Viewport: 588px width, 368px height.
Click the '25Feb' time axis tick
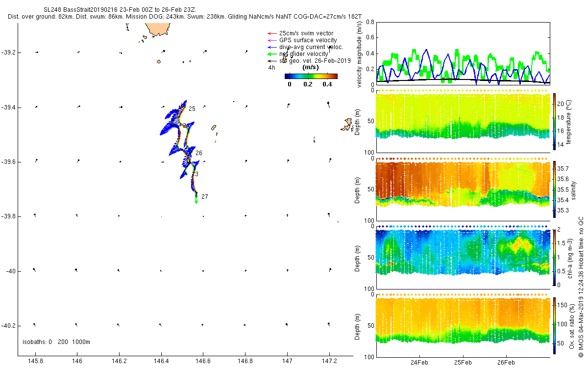click(x=463, y=363)
